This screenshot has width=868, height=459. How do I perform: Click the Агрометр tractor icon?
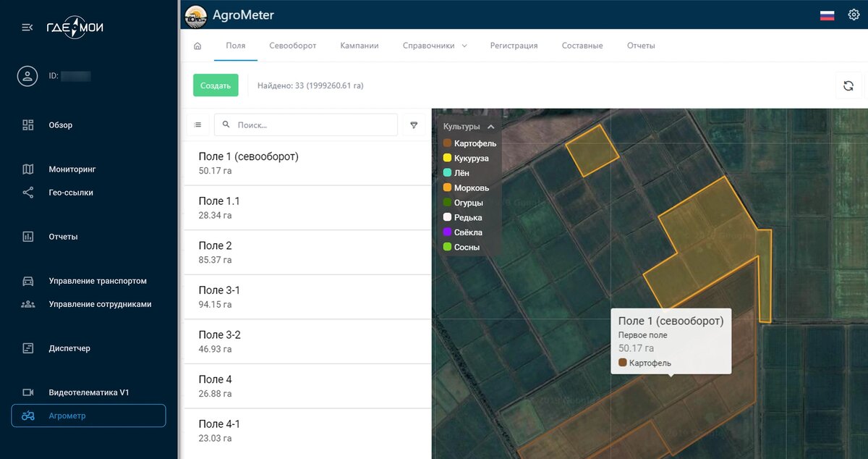(28, 416)
